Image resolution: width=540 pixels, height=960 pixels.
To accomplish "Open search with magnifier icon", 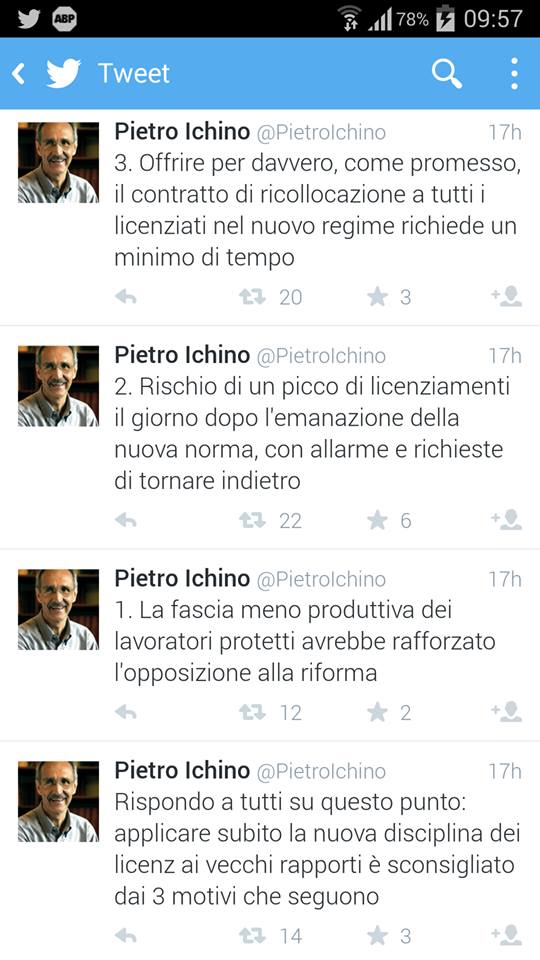I will [x=446, y=73].
